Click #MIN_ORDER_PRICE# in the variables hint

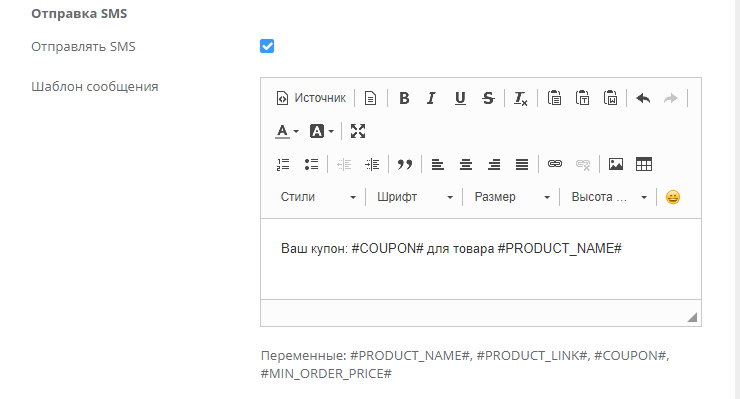click(326, 374)
